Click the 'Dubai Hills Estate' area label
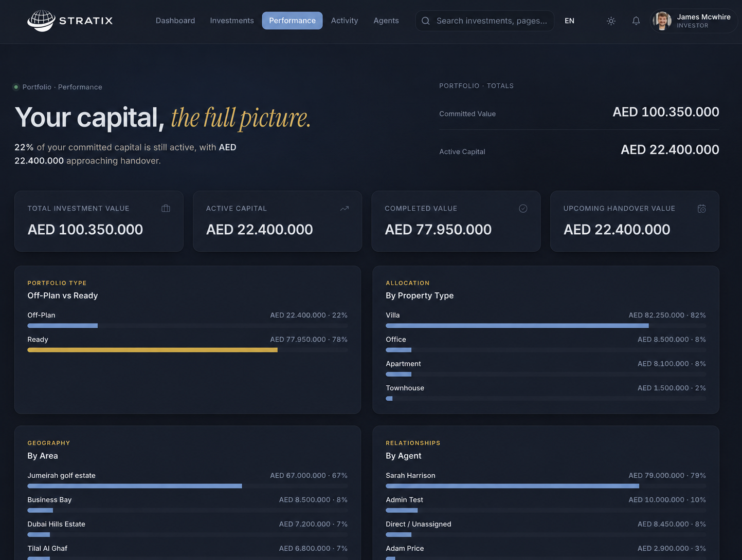The width and height of the screenshot is (742, 560). pos(57,525)
